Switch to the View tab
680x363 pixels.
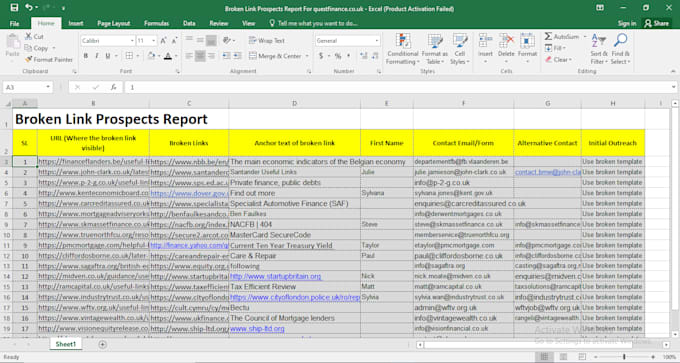coord(248,23)
